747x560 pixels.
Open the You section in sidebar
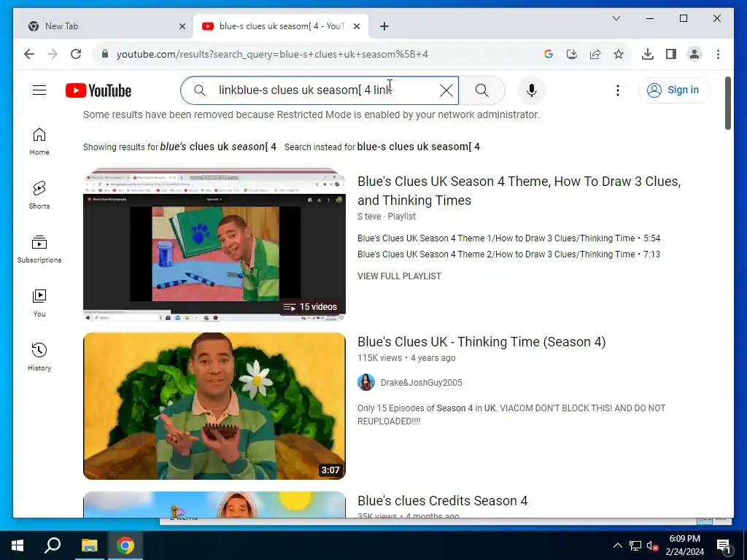coord(39,303)
